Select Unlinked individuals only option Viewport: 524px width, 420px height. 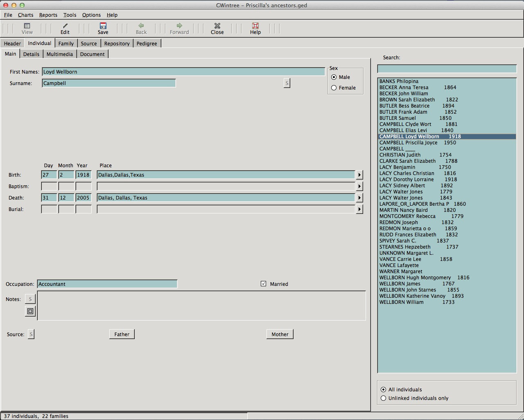coord(384,398)
